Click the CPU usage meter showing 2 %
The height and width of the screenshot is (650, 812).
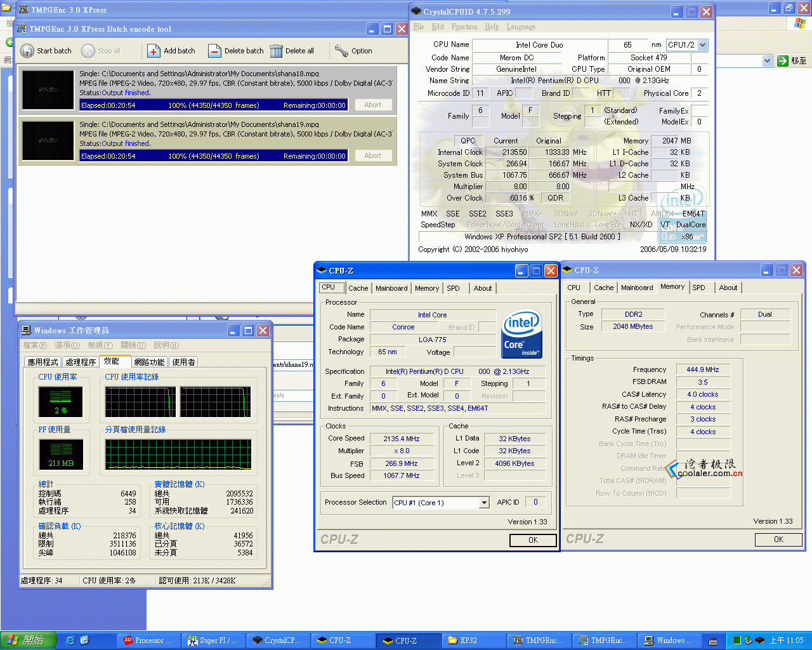[x=61, y=402]
